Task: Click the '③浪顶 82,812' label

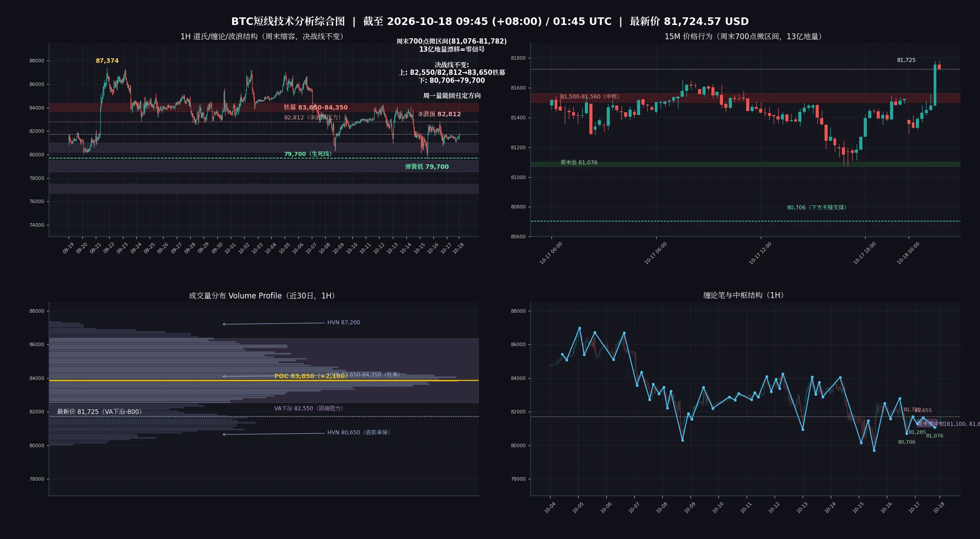Action: [439, 114]
